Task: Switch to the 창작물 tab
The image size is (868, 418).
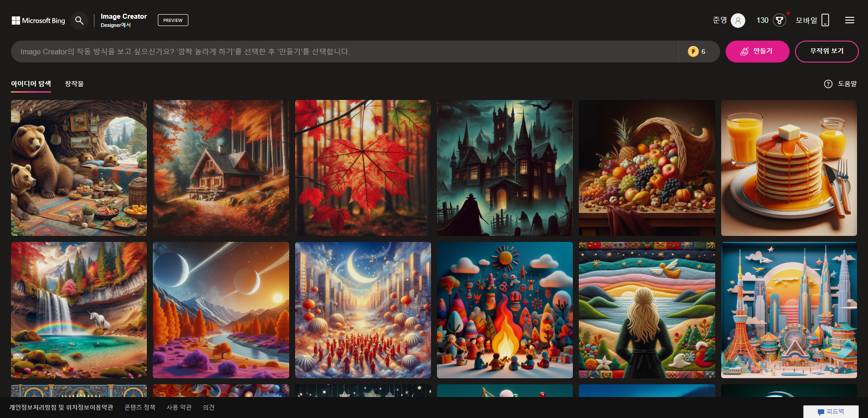Action: [x=74, y=84]
